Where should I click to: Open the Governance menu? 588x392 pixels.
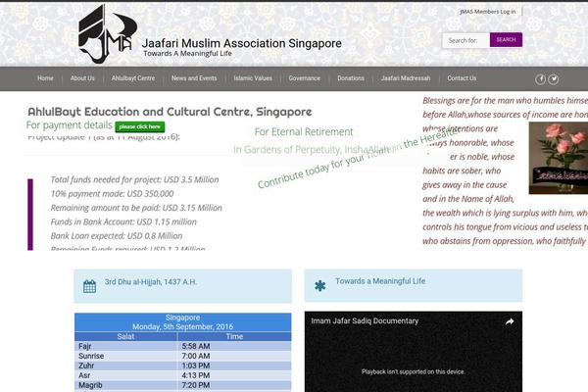click(305, 78)
